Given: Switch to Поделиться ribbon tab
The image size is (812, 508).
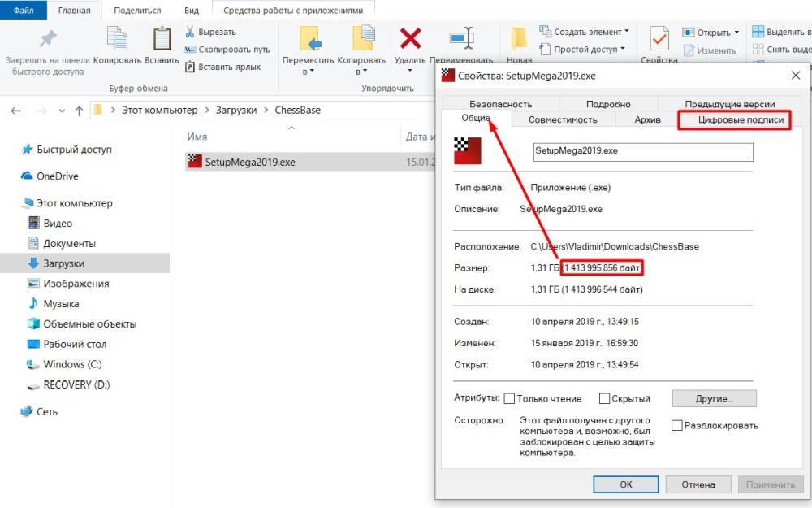Looking at the screenshot, I should click(137, 10).
